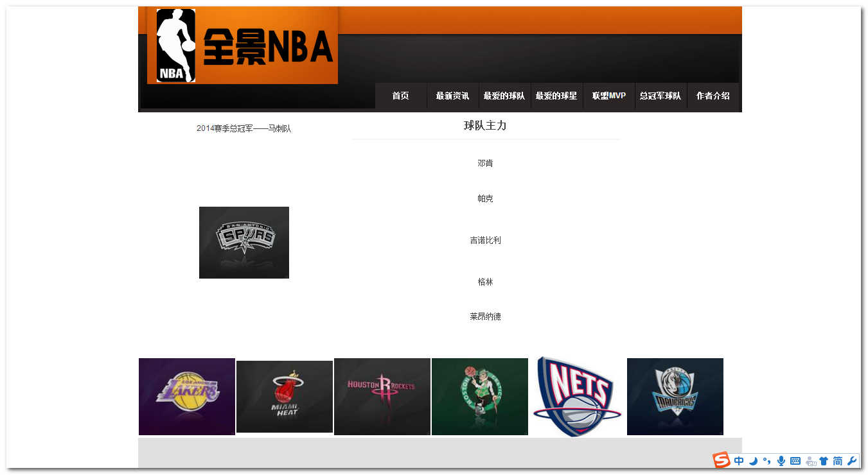Image resolution: width=868 pixels, height=475 pixels.
Task: Open the skin shirt icon
Action: (x=824, y=461)
